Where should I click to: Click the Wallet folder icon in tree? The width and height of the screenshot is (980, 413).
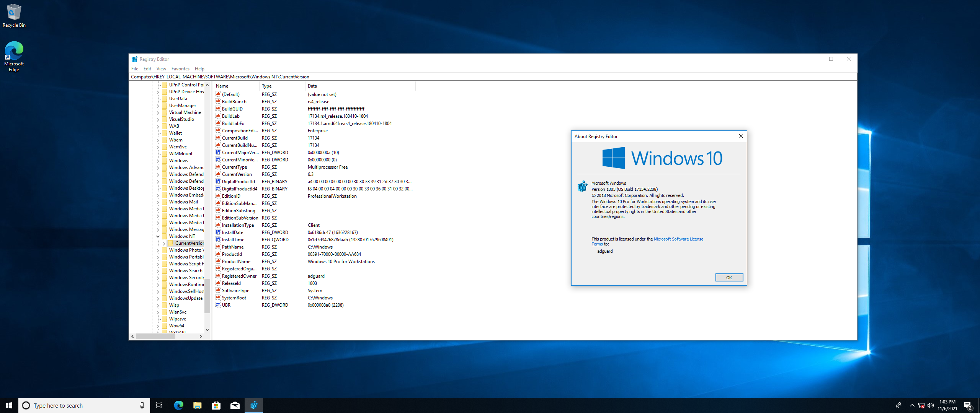pyautogui.click(x=164, y=133)
